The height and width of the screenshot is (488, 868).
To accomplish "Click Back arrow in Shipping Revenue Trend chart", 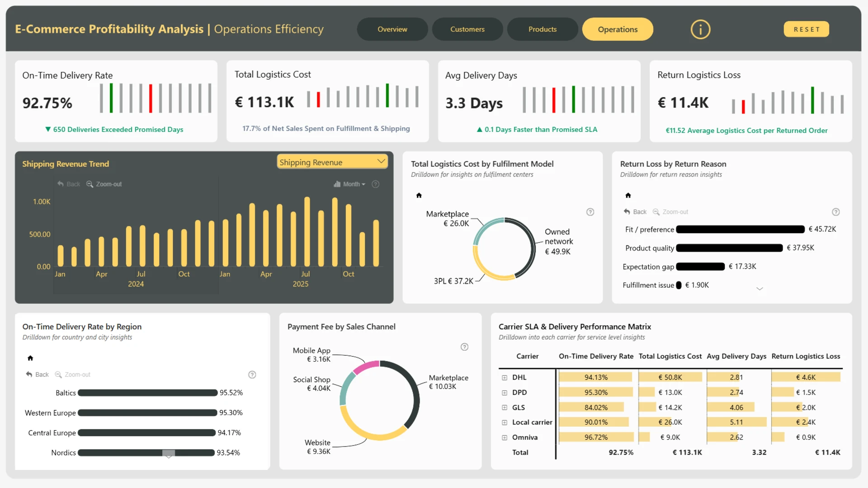I will 69,184.
